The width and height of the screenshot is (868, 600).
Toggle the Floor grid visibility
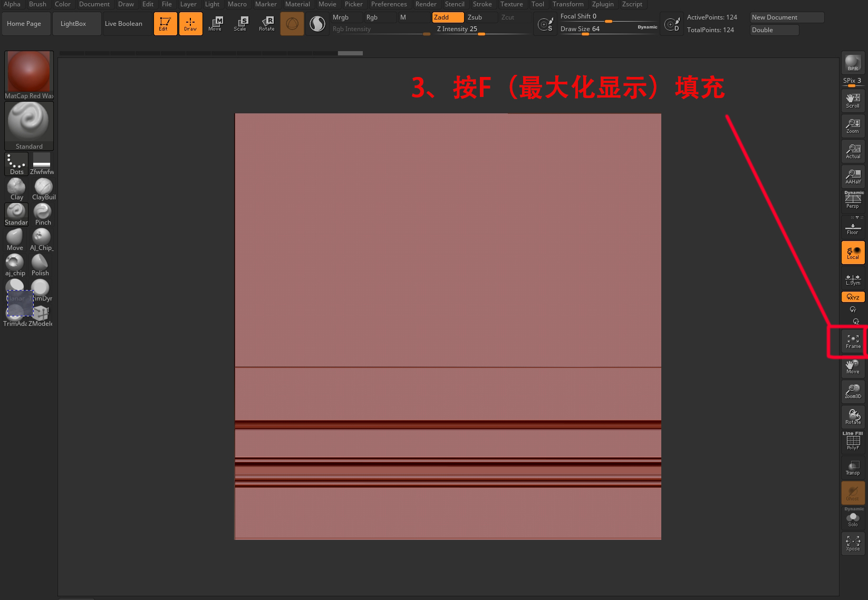pos(852,227)
